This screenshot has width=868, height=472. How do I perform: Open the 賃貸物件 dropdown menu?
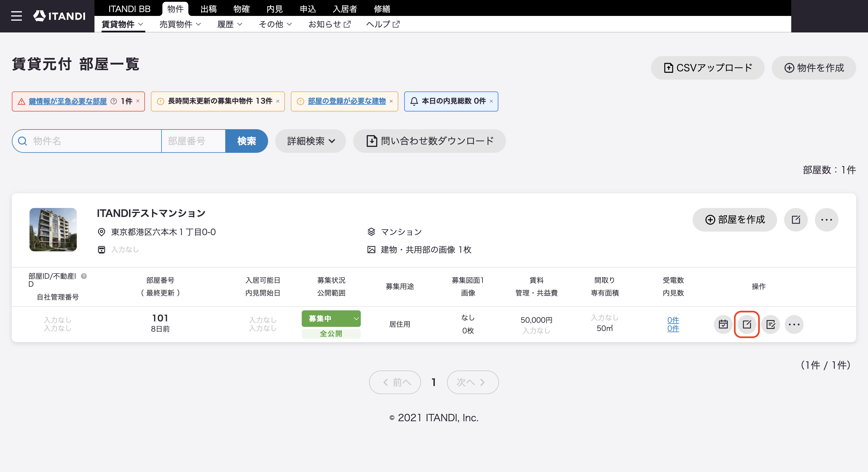[123, 24]
